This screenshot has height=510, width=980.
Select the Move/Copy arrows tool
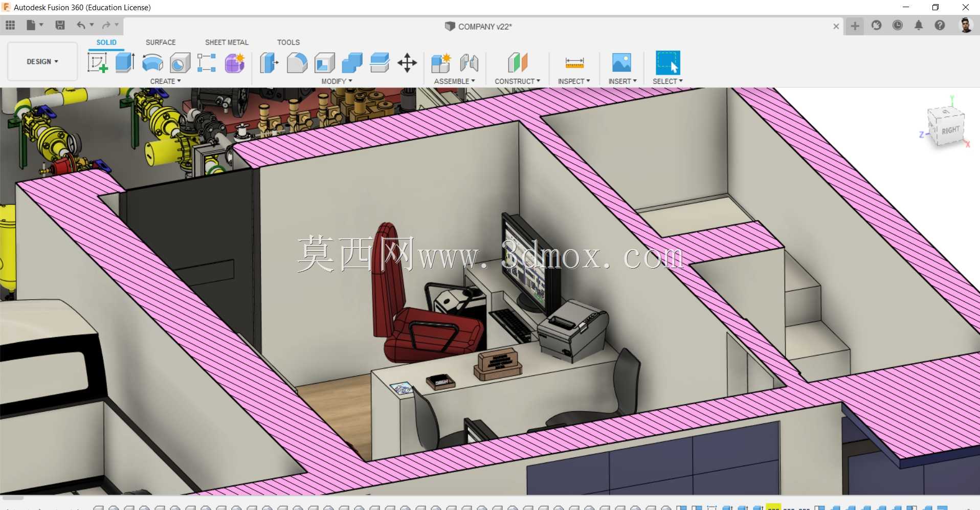pyautogui.click(x=407, y=63)
